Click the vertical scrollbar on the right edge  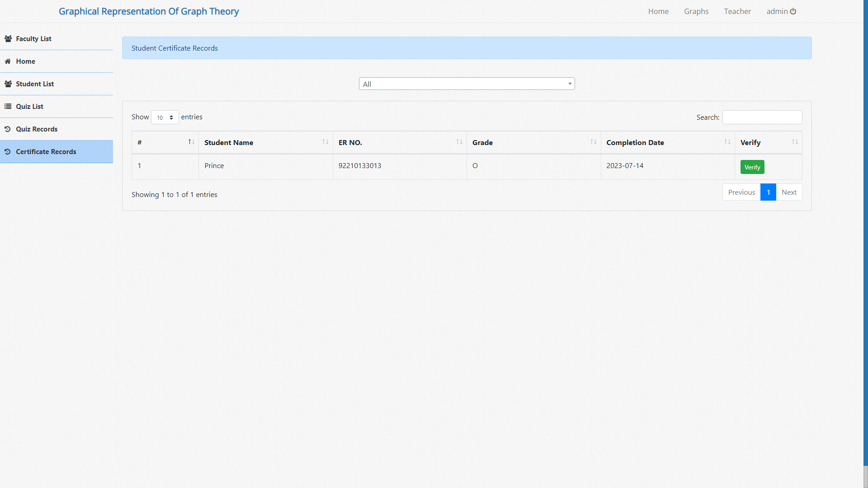[x=865, y=244]
